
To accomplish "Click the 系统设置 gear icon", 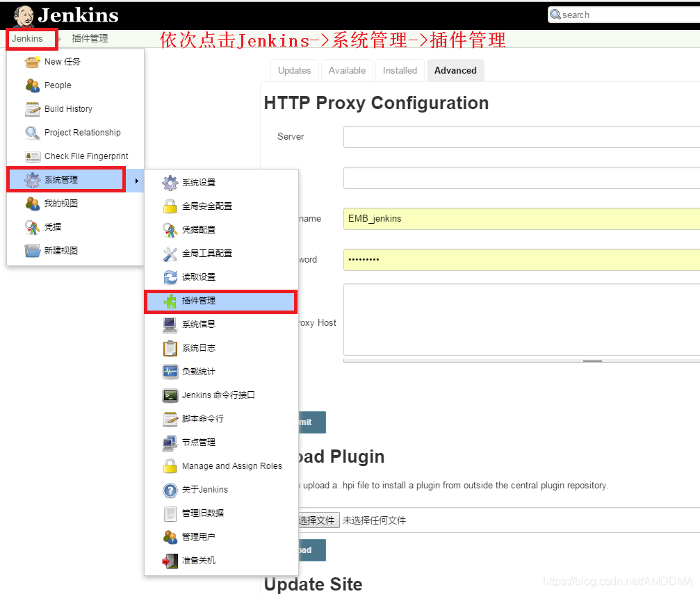I will tap(170, 183).
